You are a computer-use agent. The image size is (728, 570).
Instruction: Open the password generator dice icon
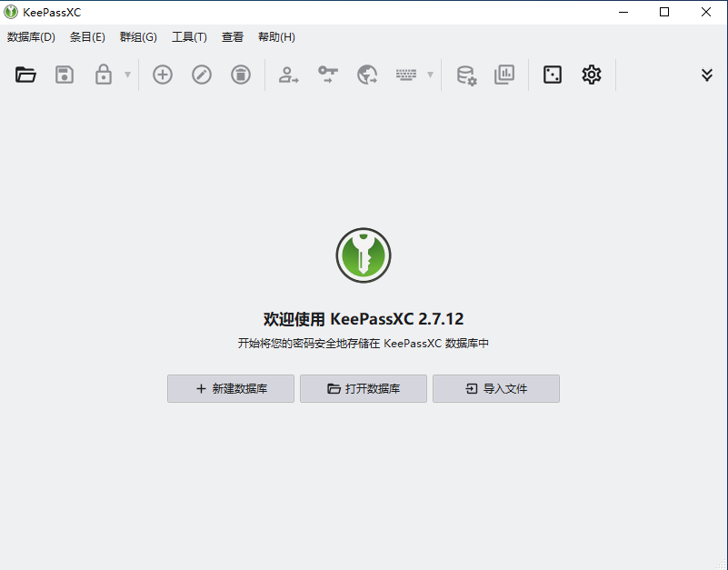coord(551,75)
